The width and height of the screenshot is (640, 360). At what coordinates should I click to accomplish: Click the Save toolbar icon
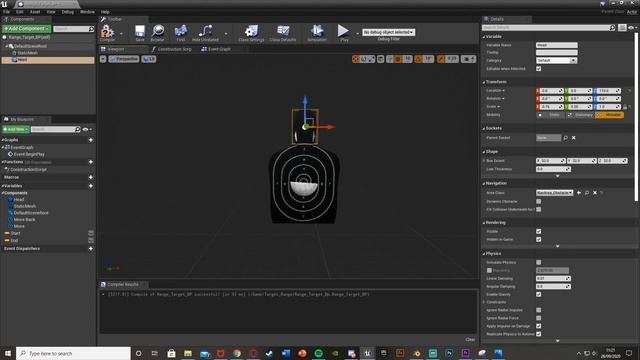(140, 33)
